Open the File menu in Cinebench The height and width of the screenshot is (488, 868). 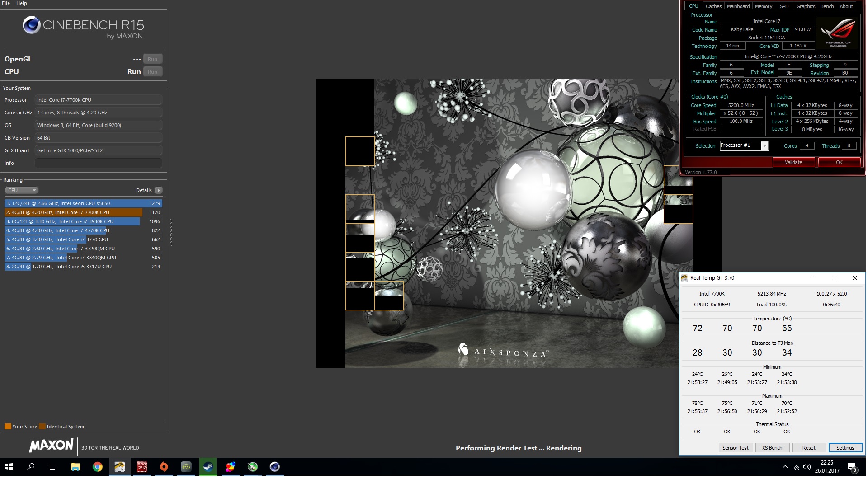pyautogui.click(x=6, y=3)
